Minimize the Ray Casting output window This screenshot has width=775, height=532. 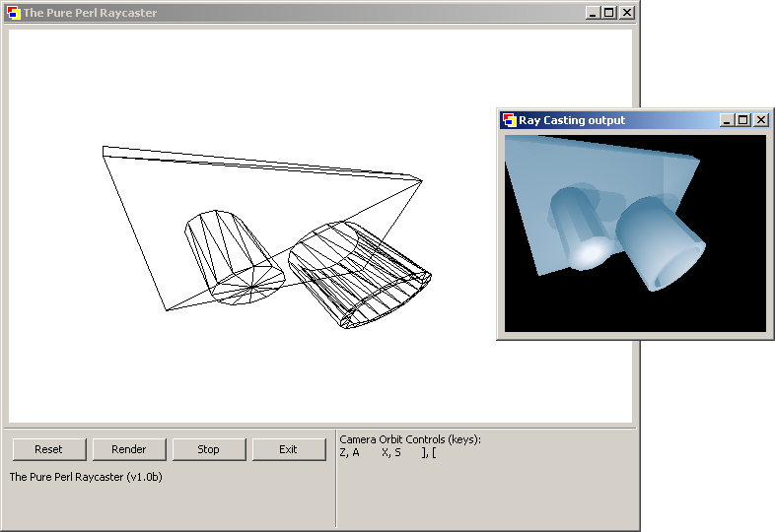click(x=726, y=120)
